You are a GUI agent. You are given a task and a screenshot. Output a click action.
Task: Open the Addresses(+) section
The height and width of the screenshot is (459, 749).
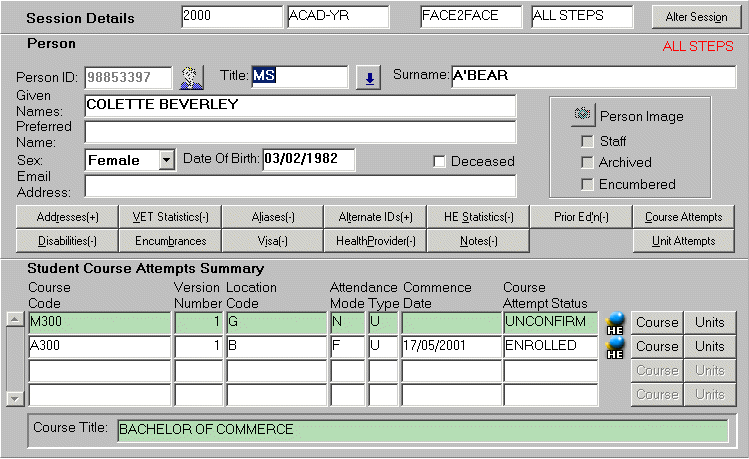(67, 217)
